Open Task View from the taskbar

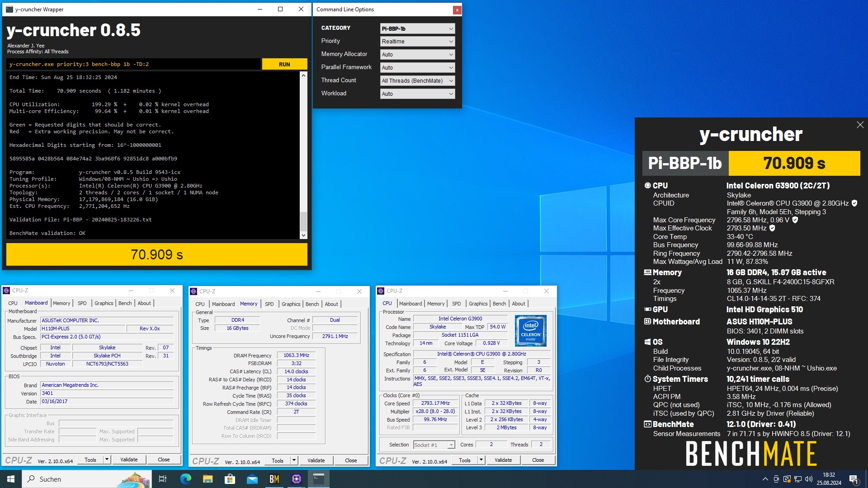point(163,479)
